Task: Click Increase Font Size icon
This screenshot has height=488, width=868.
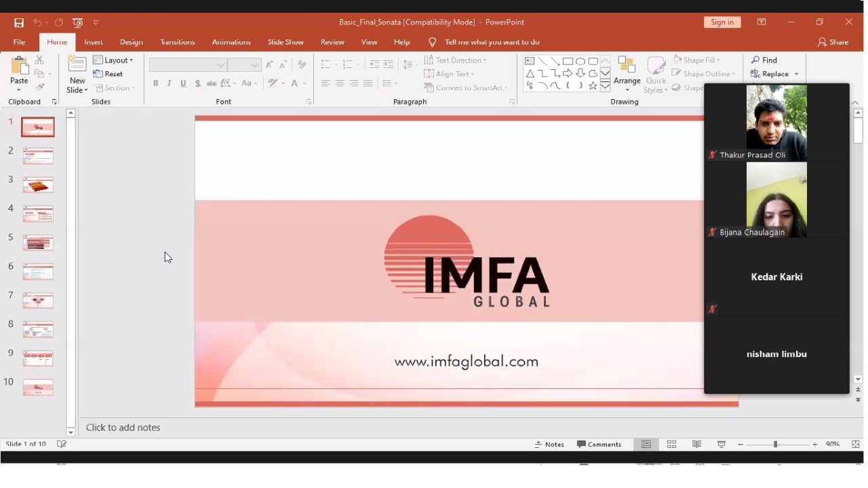Action: pos(270,65)
